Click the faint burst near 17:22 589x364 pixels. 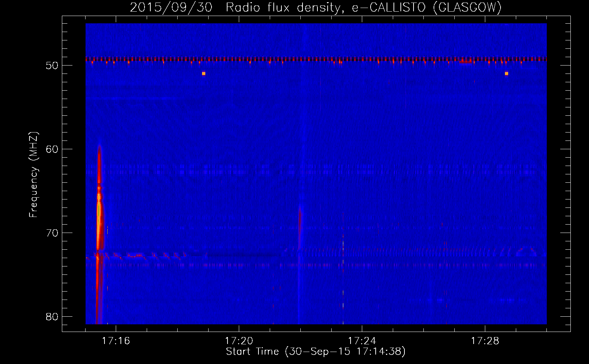pyautogui.click(x=300, y=227)
